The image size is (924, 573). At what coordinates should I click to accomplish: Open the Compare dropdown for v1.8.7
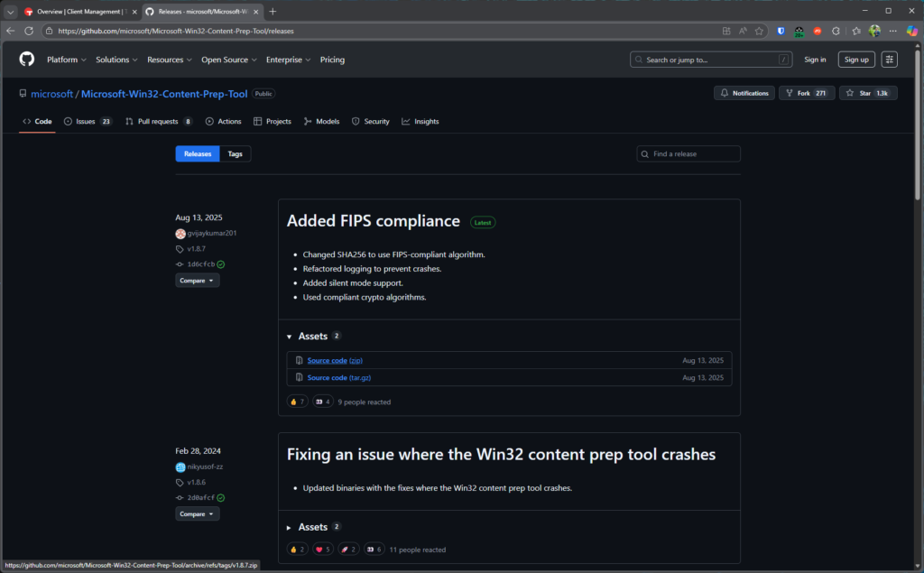(x=197, y=281)
